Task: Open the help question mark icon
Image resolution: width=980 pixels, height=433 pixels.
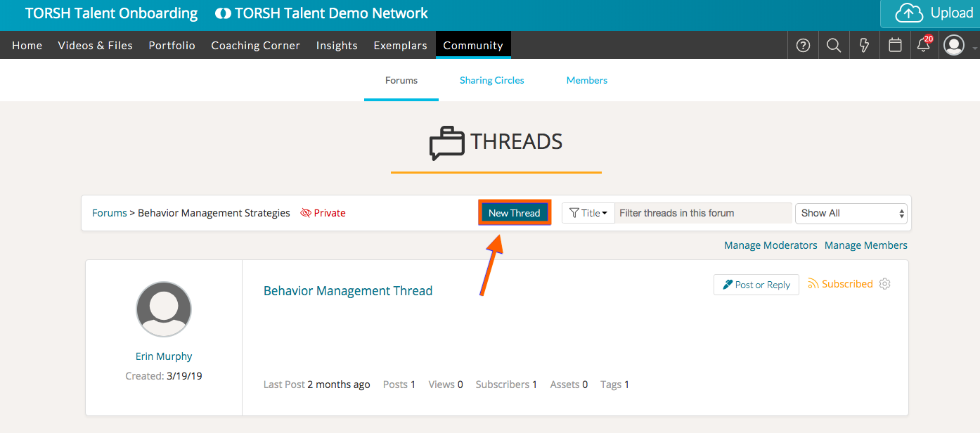Action: tap(803, 45)
